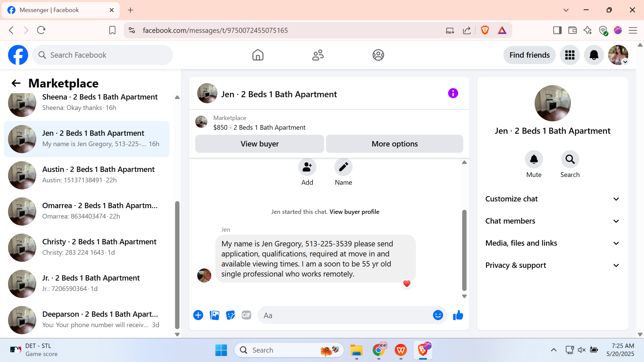Bookmark this page in the toolbar

112,31
